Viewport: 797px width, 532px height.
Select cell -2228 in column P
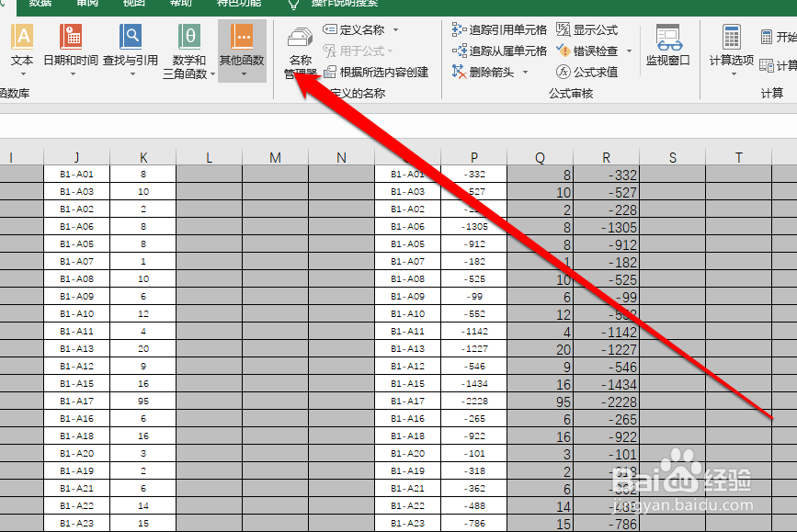pos(474,401)
